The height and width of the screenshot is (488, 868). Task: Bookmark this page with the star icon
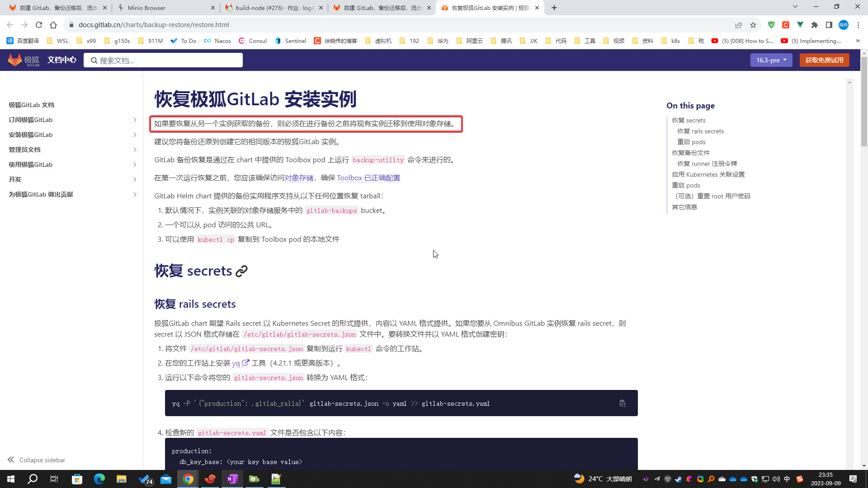pos(753,25)
